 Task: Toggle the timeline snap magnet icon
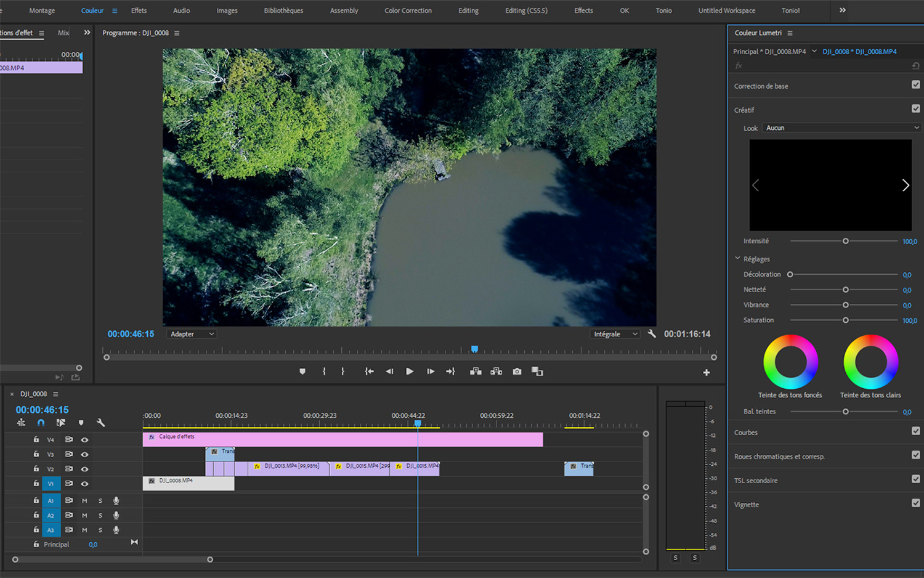coord(41,423)
